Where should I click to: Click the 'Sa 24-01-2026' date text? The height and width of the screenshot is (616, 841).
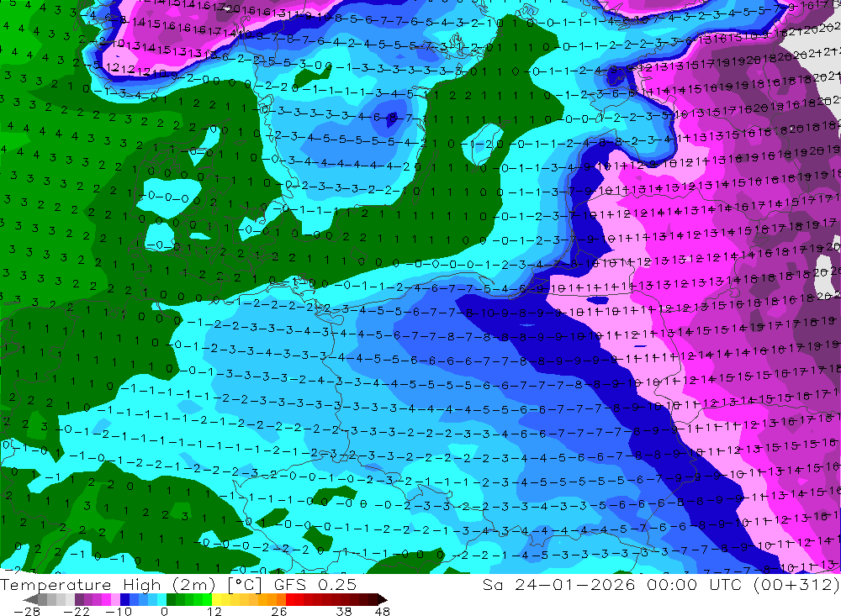click(558, 584)
